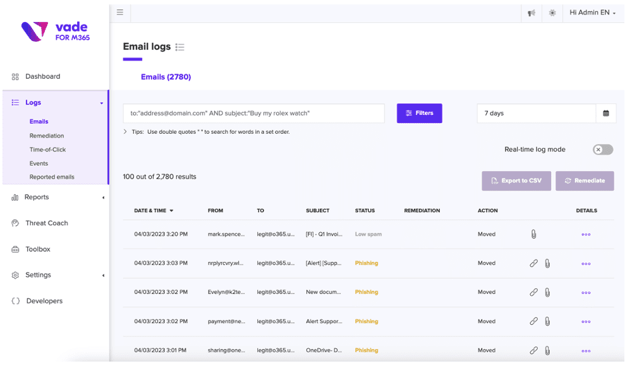
Task: Click Phishing status in 3:03 PM row
Action: 366,263
